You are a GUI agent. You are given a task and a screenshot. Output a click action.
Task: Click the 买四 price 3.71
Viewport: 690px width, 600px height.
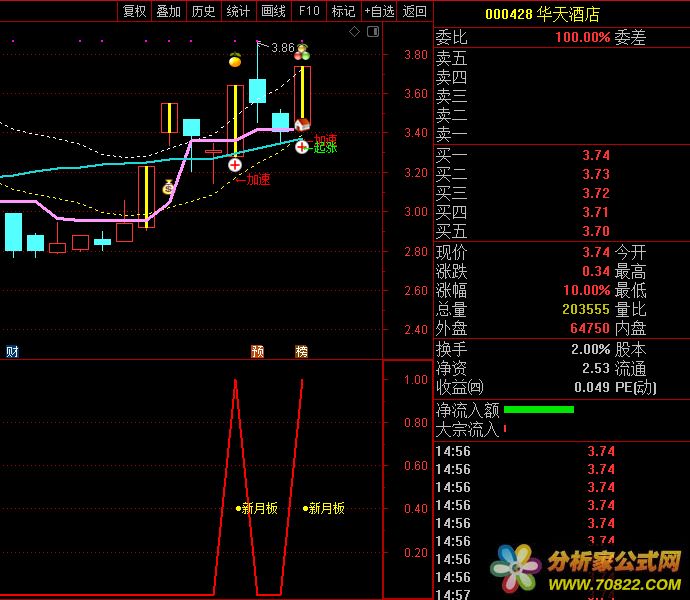pos(596,212)
